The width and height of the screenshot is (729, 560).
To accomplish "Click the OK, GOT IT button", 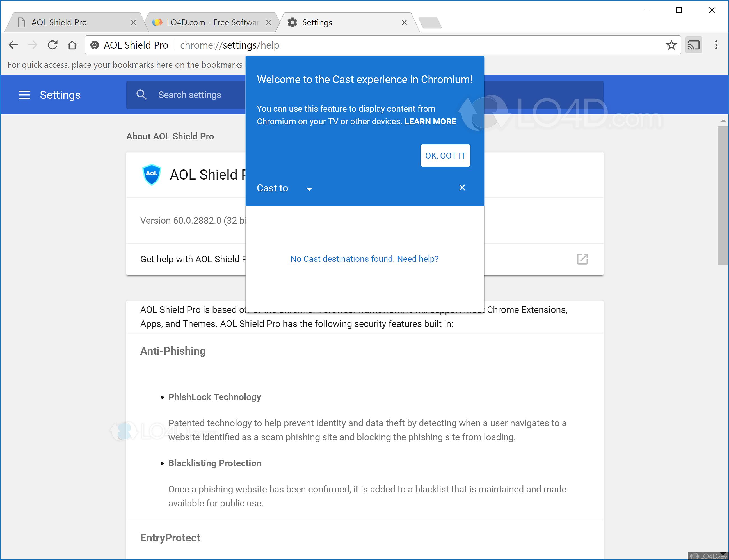I will 445,156.
